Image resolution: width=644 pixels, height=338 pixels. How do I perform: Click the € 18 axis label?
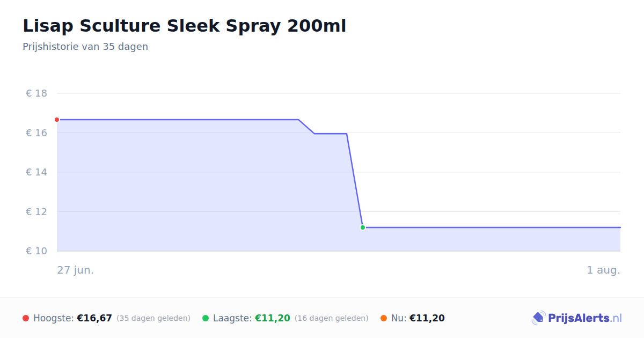(x=36, y=93)
